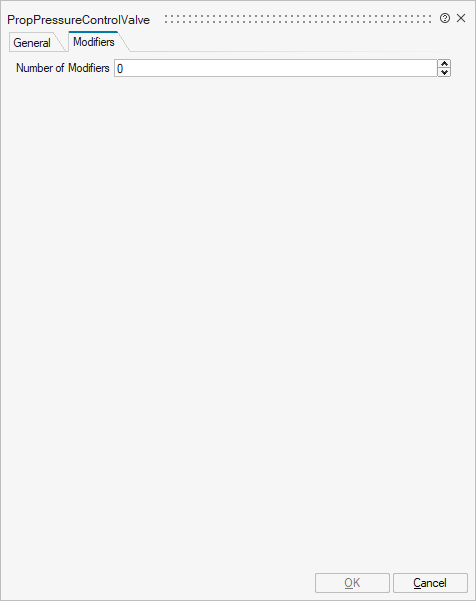Click the empty Modifiers panel area

tap(238, 322)
